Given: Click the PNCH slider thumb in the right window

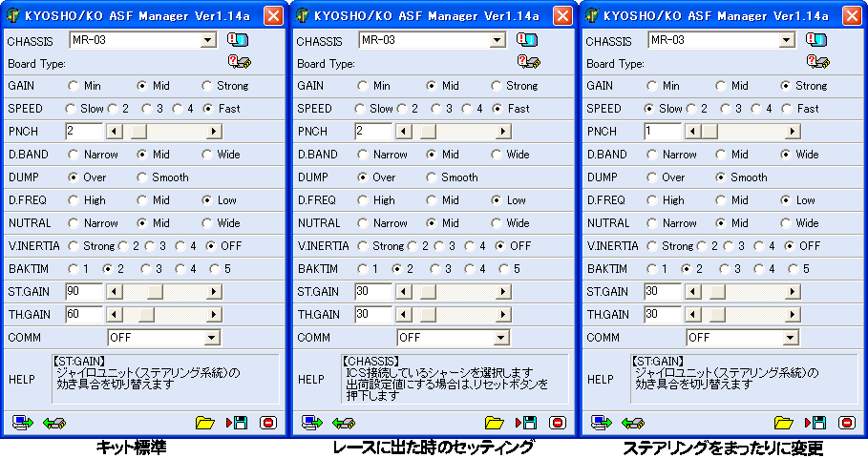Looking at the screenshot, I should point(709,132).
